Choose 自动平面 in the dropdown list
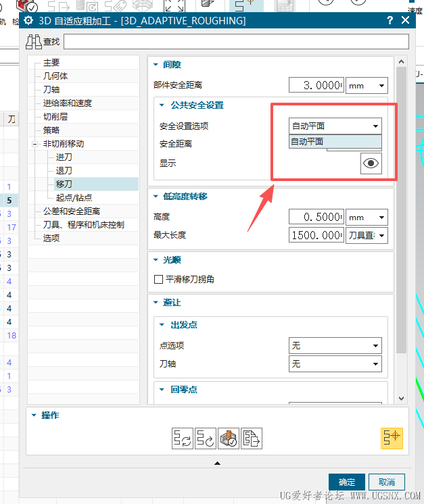The width and height of the screenshot is (424, 504). (335, 141)
